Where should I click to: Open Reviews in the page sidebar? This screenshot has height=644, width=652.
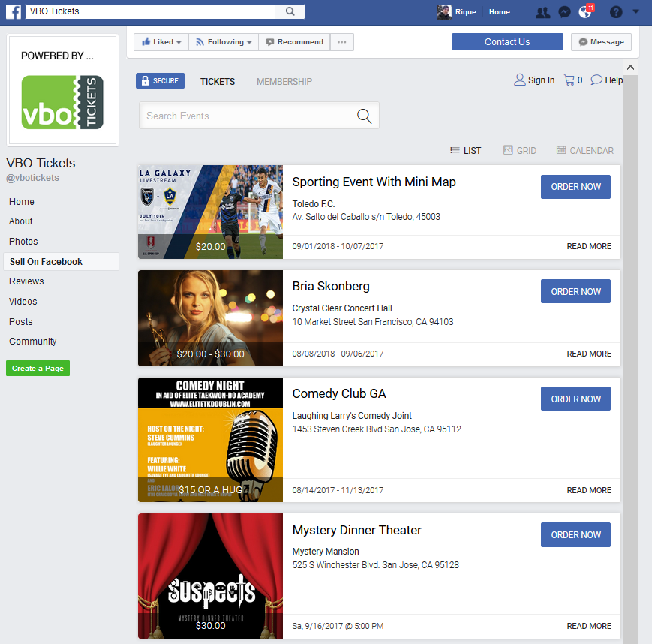coord(26,281)
